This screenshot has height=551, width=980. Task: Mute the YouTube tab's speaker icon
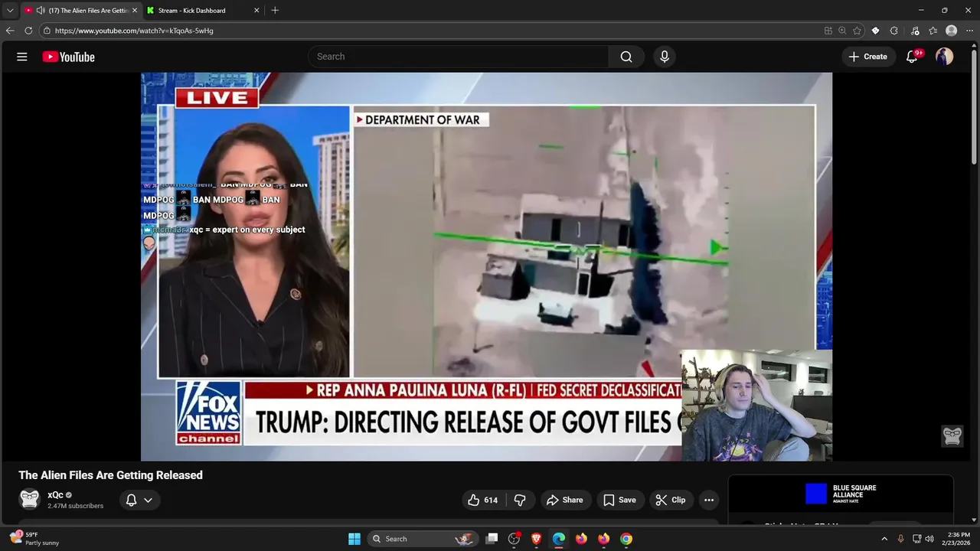click(x=40, y=10)
